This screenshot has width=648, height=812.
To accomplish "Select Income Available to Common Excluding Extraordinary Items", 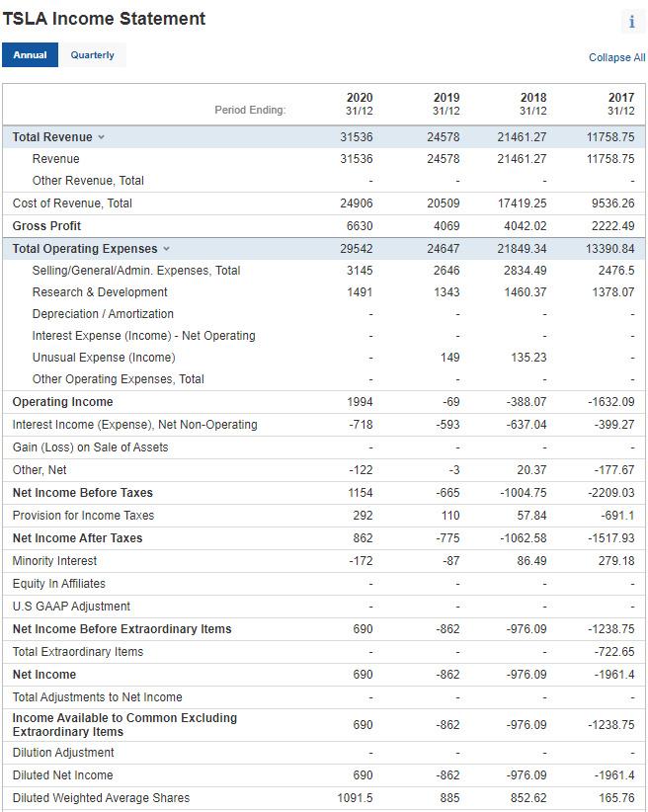I will 124,726.
